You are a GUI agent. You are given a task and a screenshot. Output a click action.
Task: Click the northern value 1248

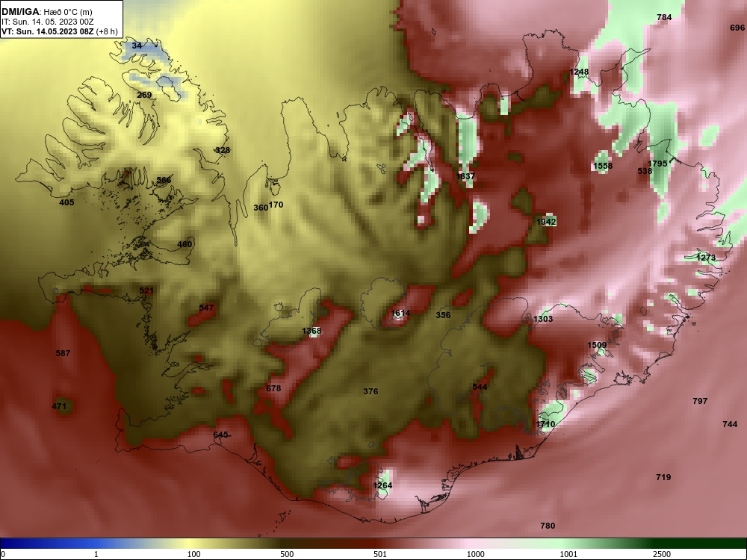click(x=580, y=72)
